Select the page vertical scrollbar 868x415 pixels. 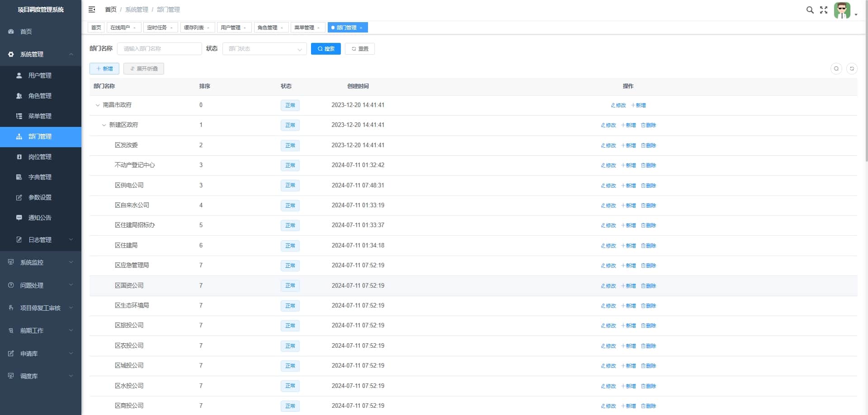tap(866, 81)
